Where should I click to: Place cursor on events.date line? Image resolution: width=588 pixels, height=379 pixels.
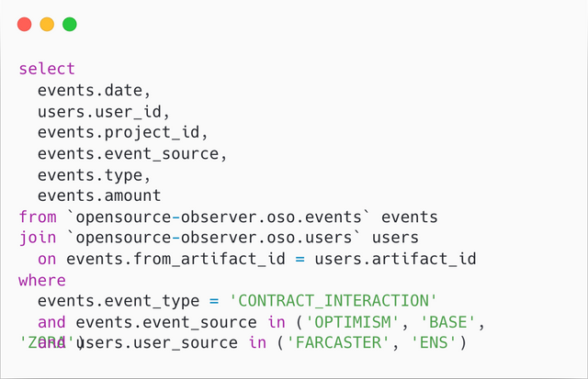(94, 91)
